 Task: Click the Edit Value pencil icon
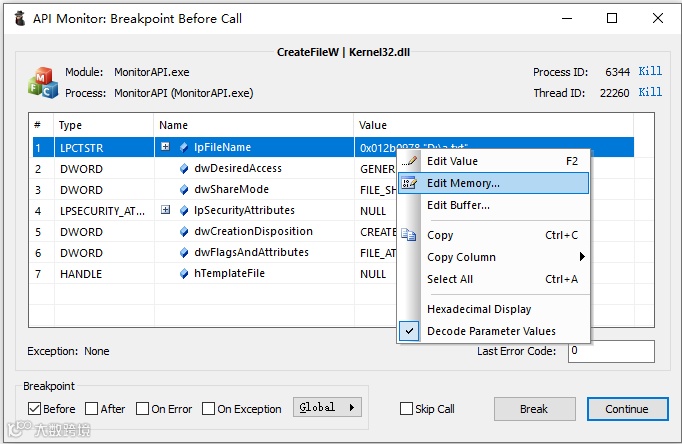pyautogui.click(x=409, y=161)
